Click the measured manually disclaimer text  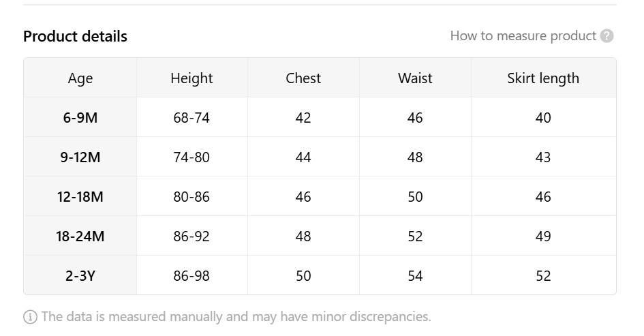236,317
